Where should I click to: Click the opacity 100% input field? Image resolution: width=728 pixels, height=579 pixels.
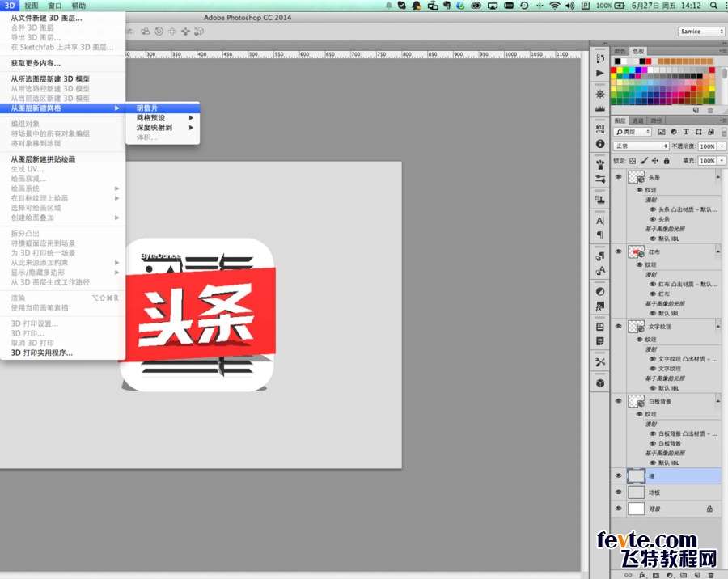click(706, 146)
